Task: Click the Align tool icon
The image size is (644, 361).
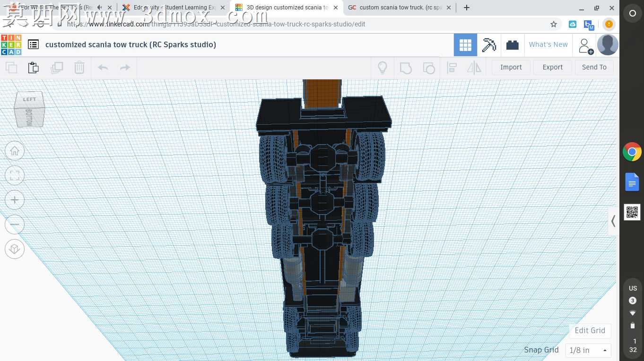Action: pyautogui.click(x=452, y=68)
